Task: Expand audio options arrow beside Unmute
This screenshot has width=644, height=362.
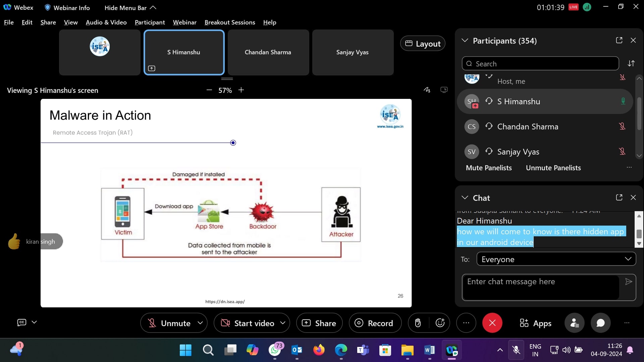Action: (200, 323)
